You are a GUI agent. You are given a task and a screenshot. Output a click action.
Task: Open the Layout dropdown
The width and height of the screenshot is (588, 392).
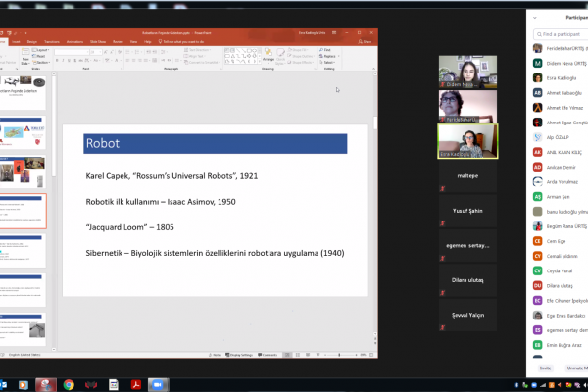40,50
